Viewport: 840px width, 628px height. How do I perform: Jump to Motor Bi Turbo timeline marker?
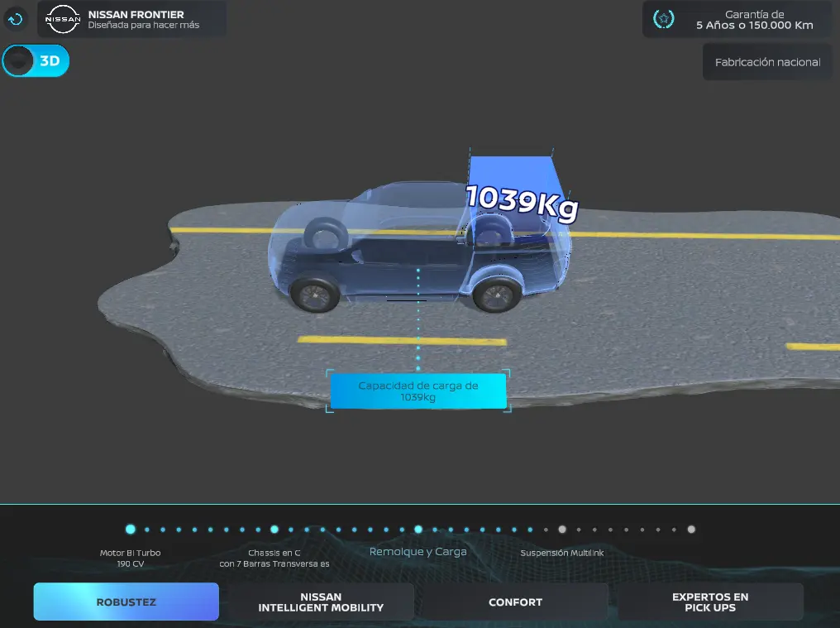click(x=130, y=530)
